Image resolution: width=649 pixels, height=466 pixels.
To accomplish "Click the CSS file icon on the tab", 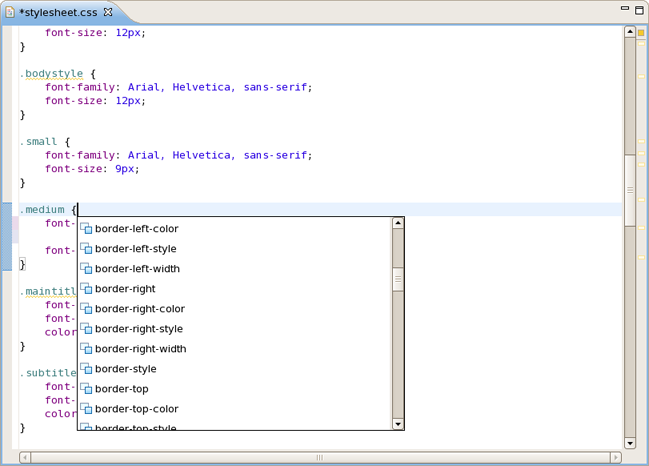I will [x=10, y=12].
